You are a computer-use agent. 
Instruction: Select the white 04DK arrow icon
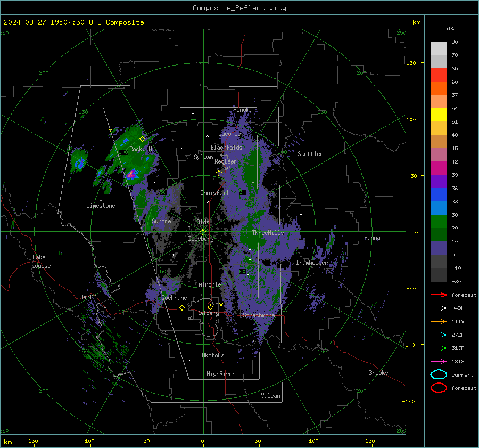pos(439,308)
